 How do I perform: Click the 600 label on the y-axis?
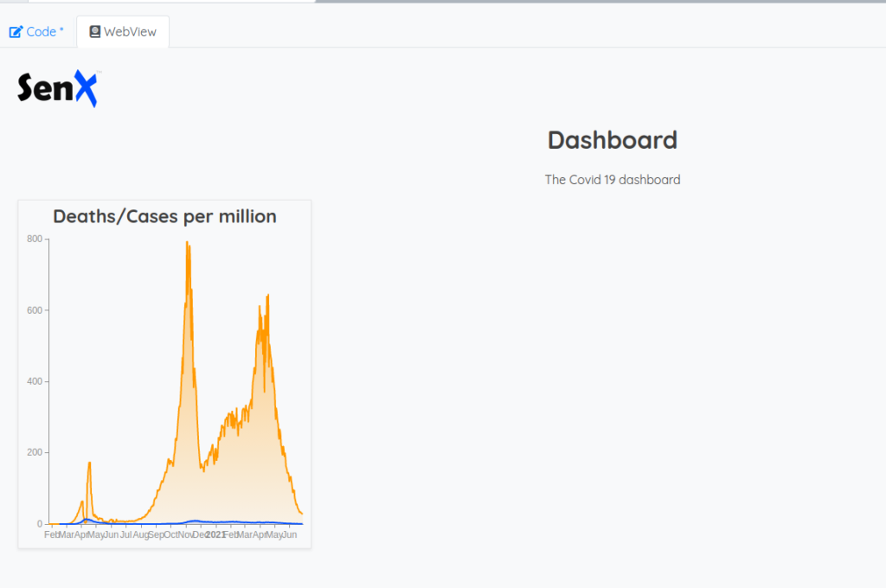coord(35,310)
